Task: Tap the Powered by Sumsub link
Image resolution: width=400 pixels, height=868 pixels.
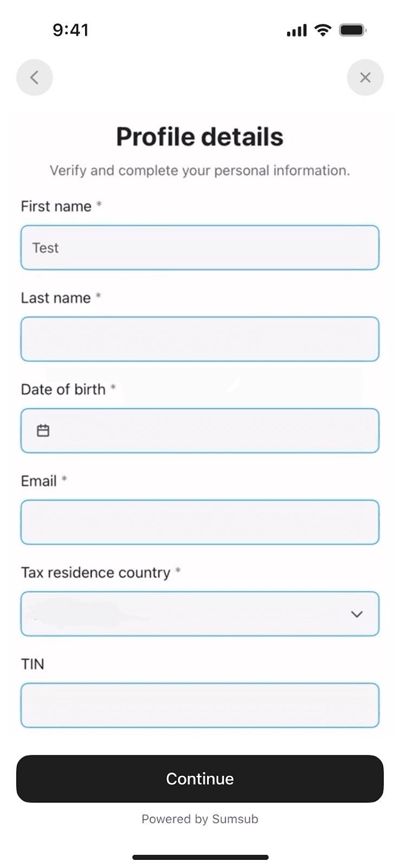Action: coord(199,819)
